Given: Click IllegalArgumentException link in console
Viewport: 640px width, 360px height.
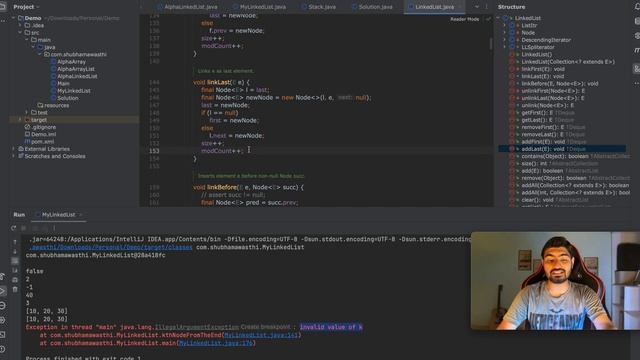Looking at the screenshot, I should click(x=197, y=327).
